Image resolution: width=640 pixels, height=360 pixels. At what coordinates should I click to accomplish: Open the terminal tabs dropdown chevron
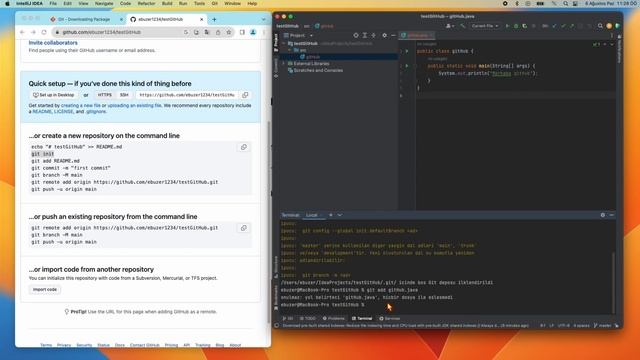point(340,215)
